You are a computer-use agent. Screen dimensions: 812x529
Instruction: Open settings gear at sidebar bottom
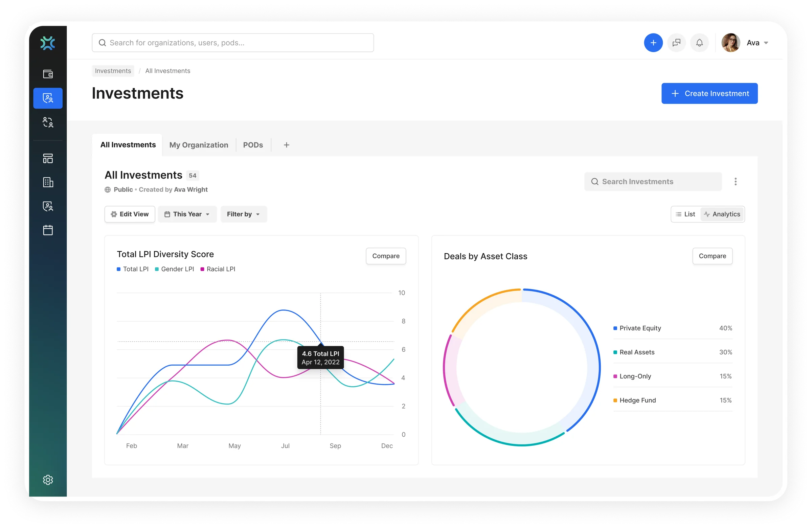(x=48, y=480)
